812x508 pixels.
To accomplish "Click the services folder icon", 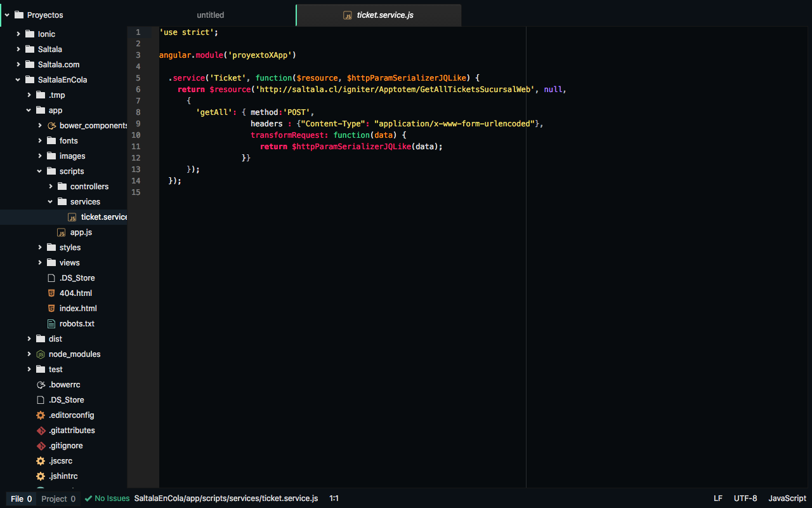I will (x=62, y=201).
